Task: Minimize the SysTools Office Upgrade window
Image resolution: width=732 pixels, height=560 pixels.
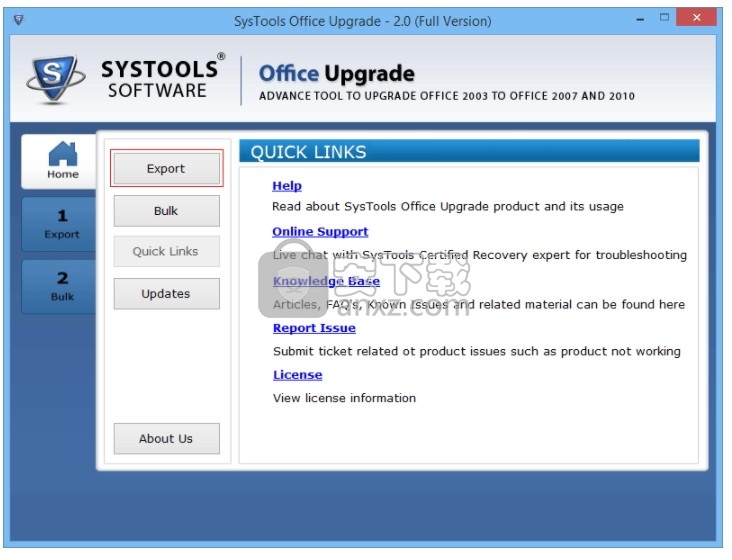Action: [640, 19]
